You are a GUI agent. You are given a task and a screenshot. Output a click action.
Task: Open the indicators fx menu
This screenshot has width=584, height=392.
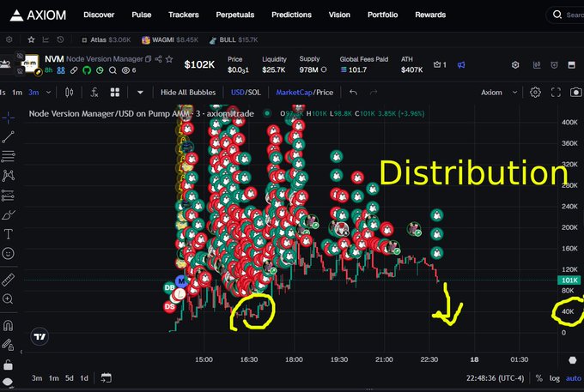coord(94,93)
